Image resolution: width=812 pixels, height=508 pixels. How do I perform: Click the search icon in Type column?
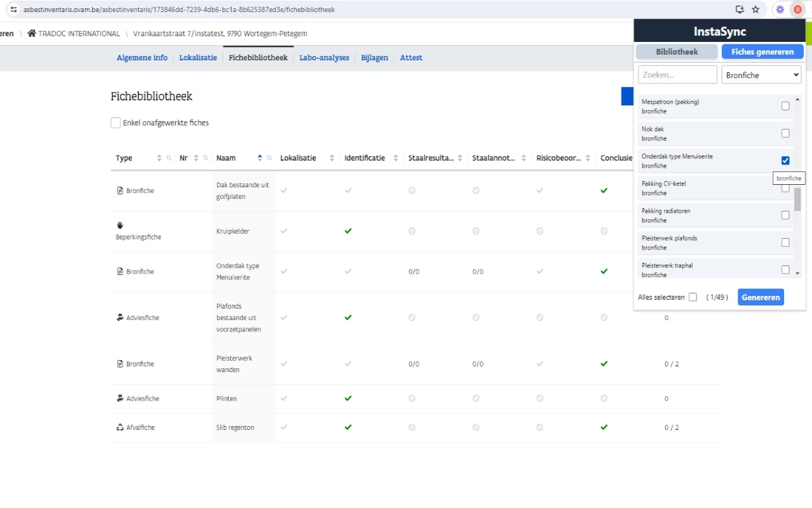pyautogui.click(x=169, y=158)
